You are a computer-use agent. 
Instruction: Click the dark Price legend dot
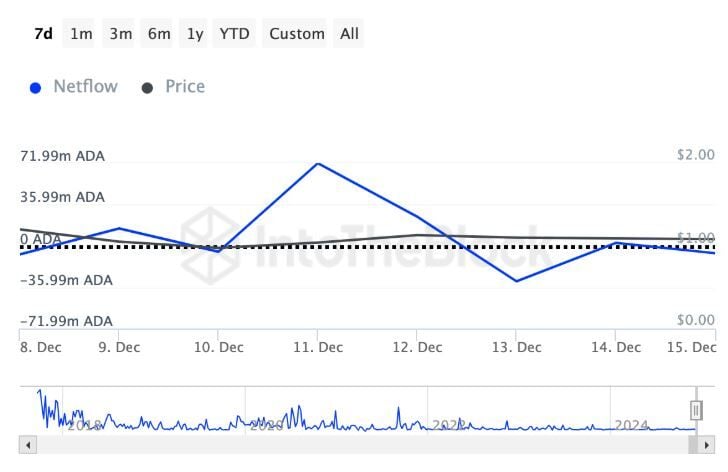click(148, 88)
